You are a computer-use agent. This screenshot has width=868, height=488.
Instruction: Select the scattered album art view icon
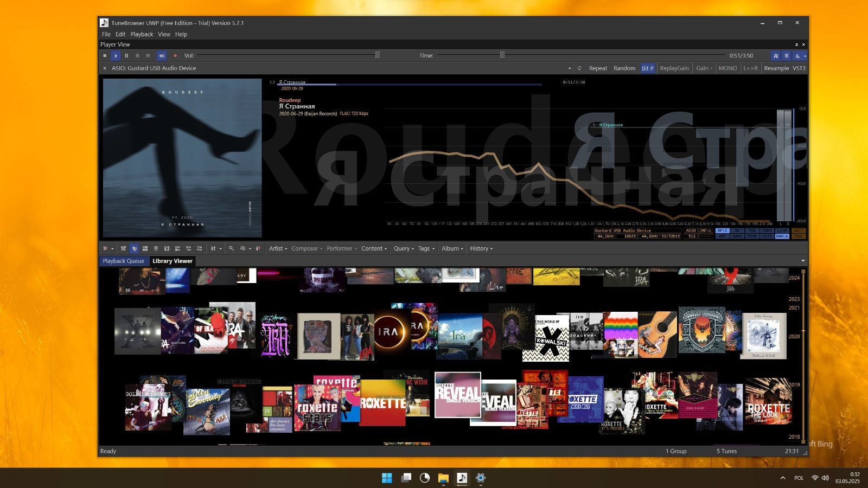[124, 248]
